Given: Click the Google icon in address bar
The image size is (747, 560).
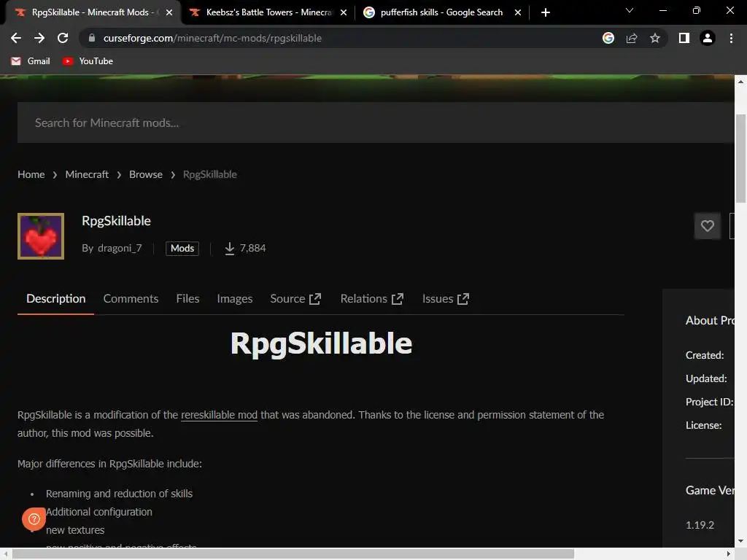Looking at the screenshot, I should (x=608, y=38).
